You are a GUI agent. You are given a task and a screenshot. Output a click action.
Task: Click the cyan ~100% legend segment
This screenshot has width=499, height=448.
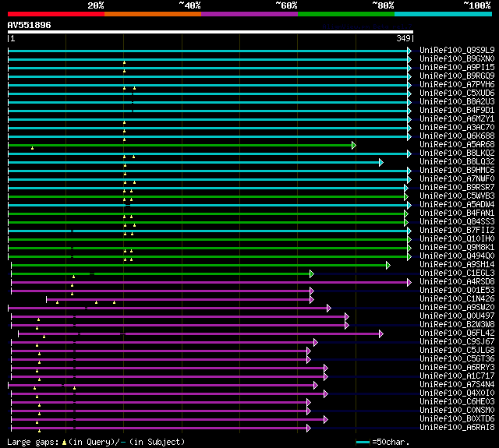[x=444, y=14]
